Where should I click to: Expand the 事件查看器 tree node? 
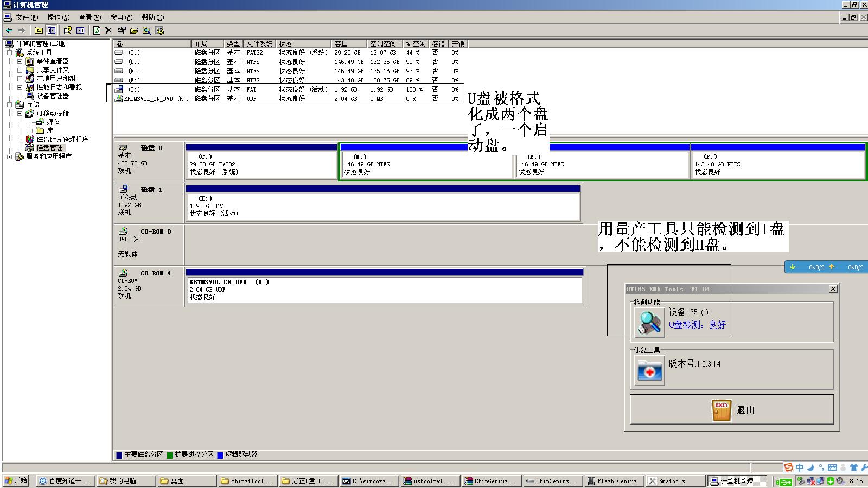click(20, 61)
